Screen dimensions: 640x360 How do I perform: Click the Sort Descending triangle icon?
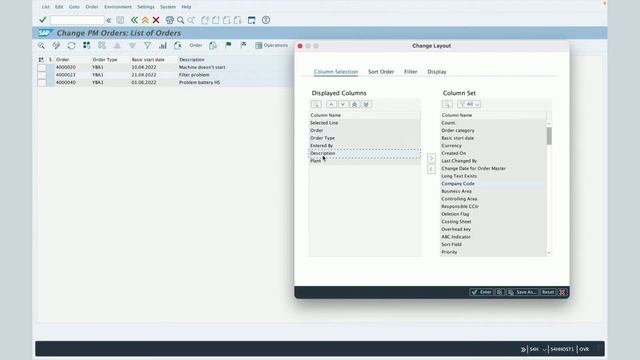click(132, 46)
